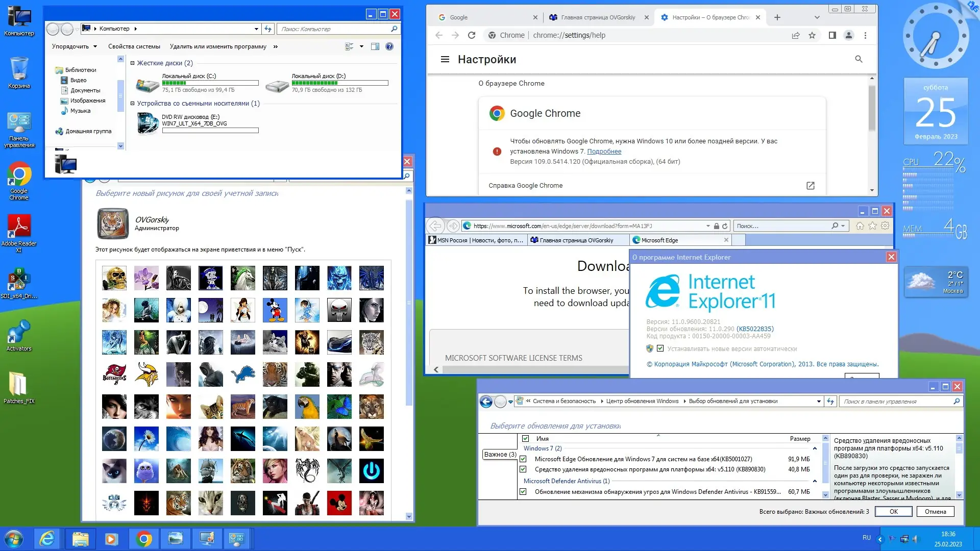Screen dimensions: 980x551
Task: Click Internet Explorer home icon
Action: click(x=860, y=226)
